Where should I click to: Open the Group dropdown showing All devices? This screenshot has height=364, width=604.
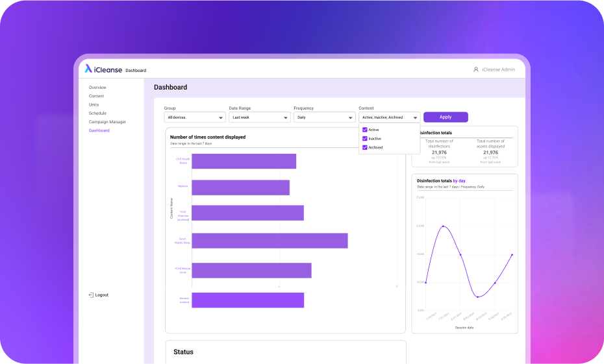194,117
